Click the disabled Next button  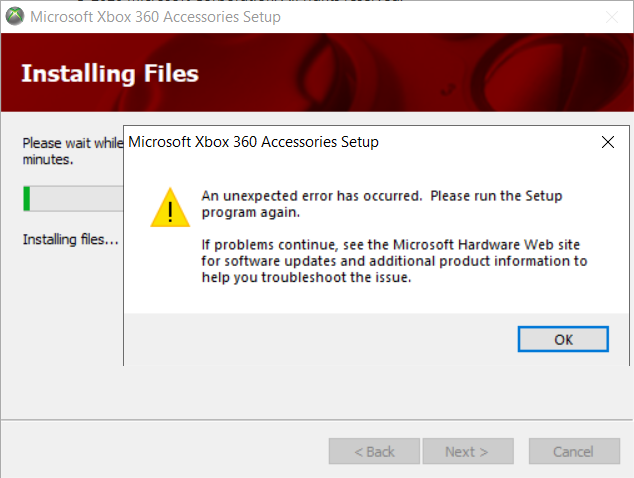pyautogui.click(x=468, y=451)
